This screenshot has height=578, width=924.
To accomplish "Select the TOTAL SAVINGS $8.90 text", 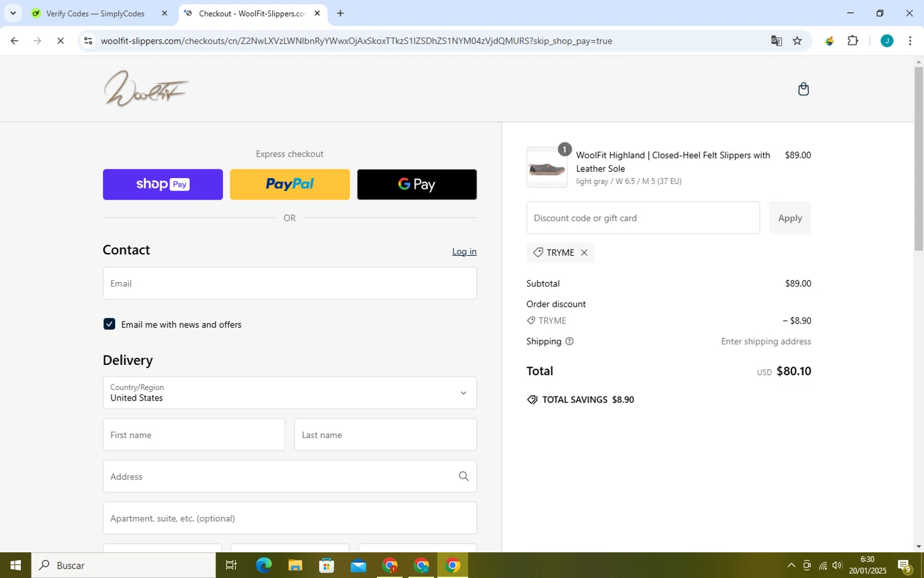I will (588, 400).
